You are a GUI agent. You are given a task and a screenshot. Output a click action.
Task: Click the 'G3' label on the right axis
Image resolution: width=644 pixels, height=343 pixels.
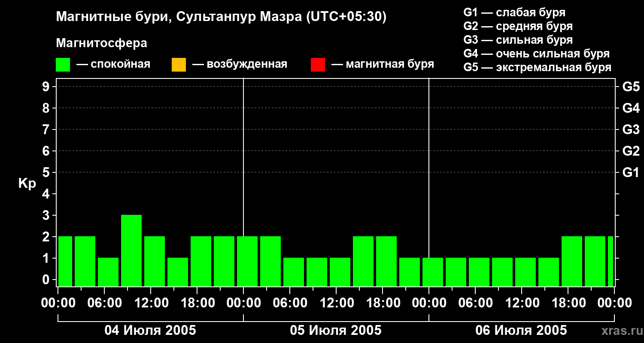pyautogui.click(x=631, y=130)
